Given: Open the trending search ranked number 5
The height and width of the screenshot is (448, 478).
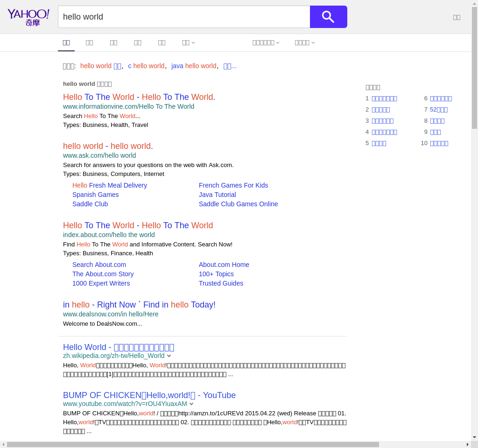Looking at the screenshot, I should (x=379, y=143).
